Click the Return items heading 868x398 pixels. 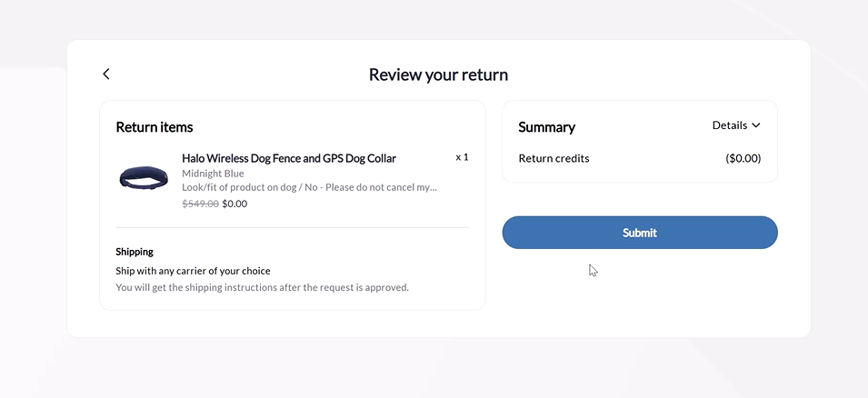click(x=155, y=127)
